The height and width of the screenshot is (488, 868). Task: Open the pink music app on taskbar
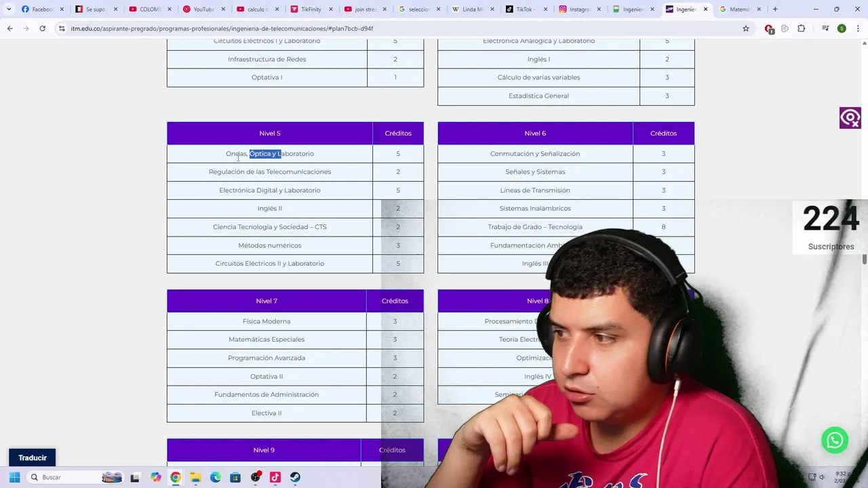(275, 477)
